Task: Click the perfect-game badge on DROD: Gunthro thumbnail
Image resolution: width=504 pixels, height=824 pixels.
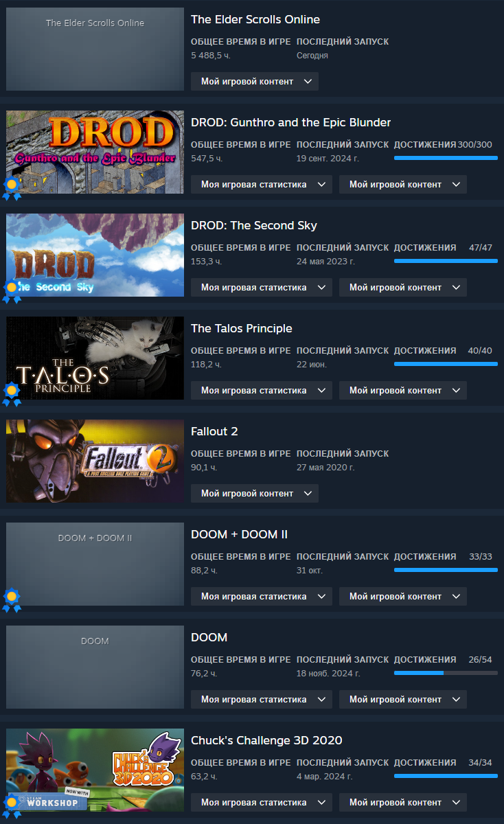Action: tap(12, 188)
